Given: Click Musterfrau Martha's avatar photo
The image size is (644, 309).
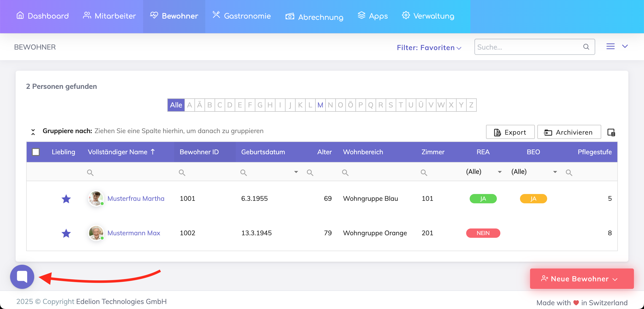Looking at the screenshot, I should pyautogui.click(x=96, y=199).
